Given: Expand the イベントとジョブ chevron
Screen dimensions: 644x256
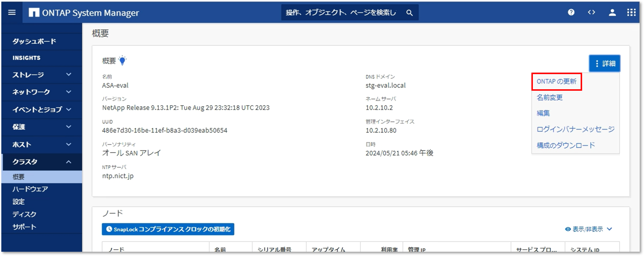Looking at the screenshot, I should pyautogui.click(x=69, y=109).
